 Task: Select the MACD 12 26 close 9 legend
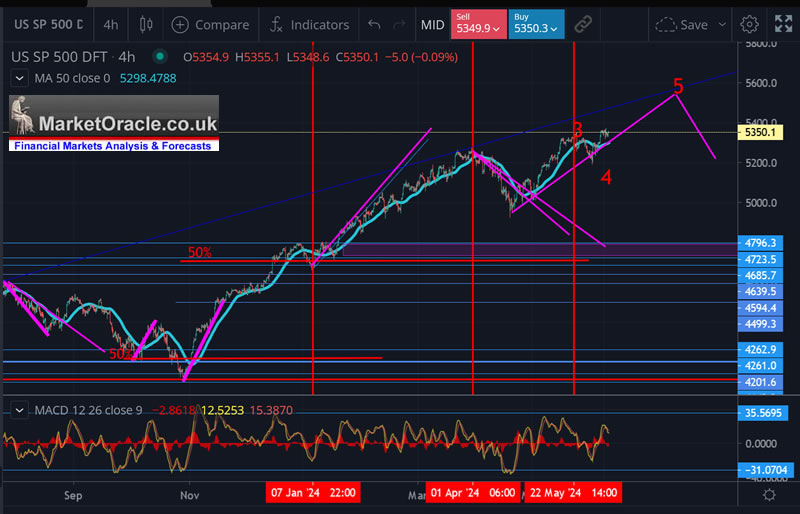pyautogui.click(x=88, y=410)
